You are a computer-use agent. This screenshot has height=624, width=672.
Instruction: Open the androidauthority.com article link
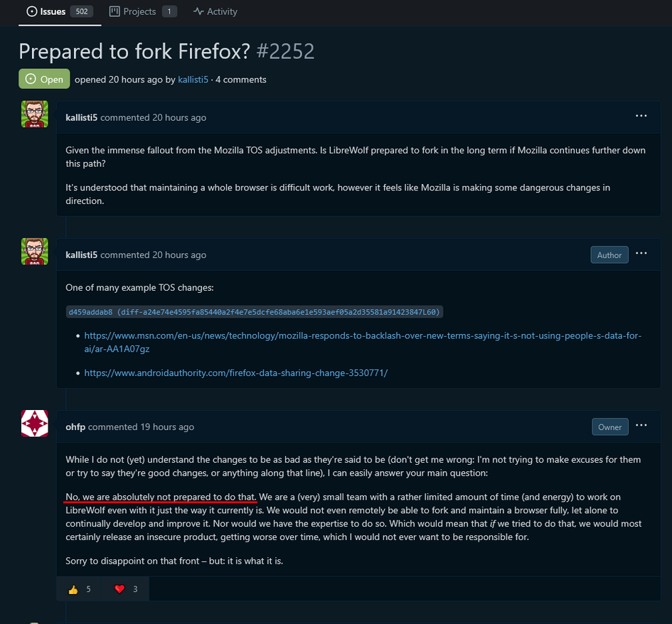(235, 373)
